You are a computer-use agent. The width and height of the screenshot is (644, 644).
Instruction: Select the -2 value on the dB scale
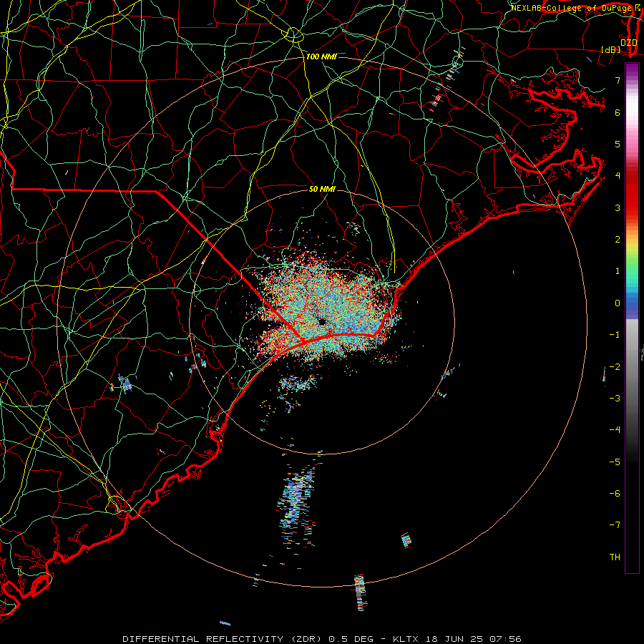coord(615,367)
